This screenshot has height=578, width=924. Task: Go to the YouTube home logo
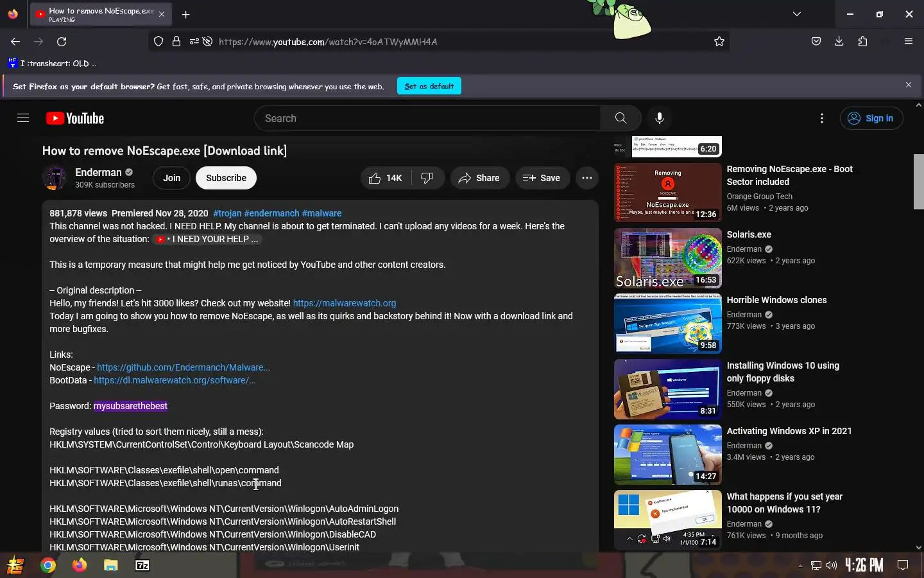click(75, 118)
